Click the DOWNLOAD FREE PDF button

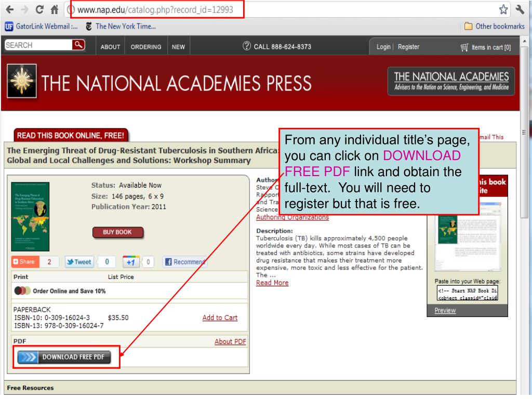64,357
